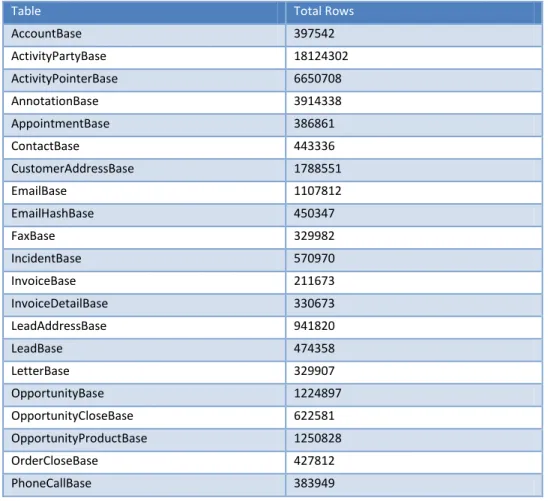
Task: Select the ContactBase cell
Action: [144, 147]
